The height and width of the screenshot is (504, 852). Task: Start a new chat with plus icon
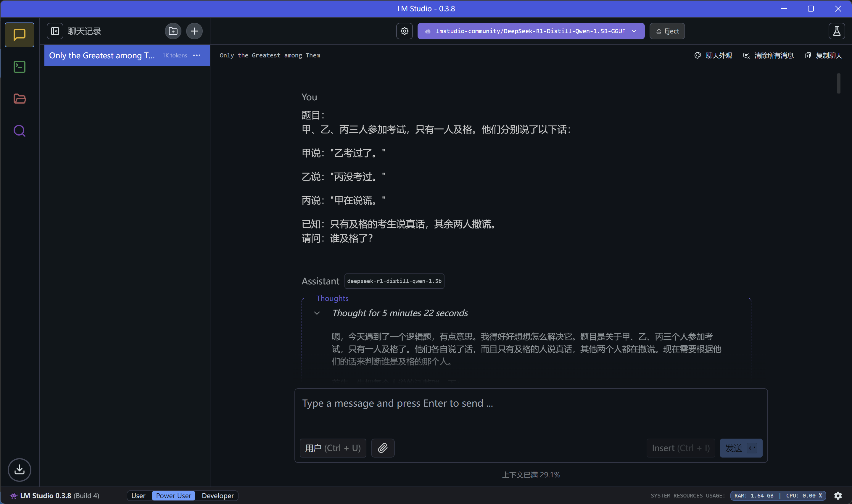[x=194, y=31]
